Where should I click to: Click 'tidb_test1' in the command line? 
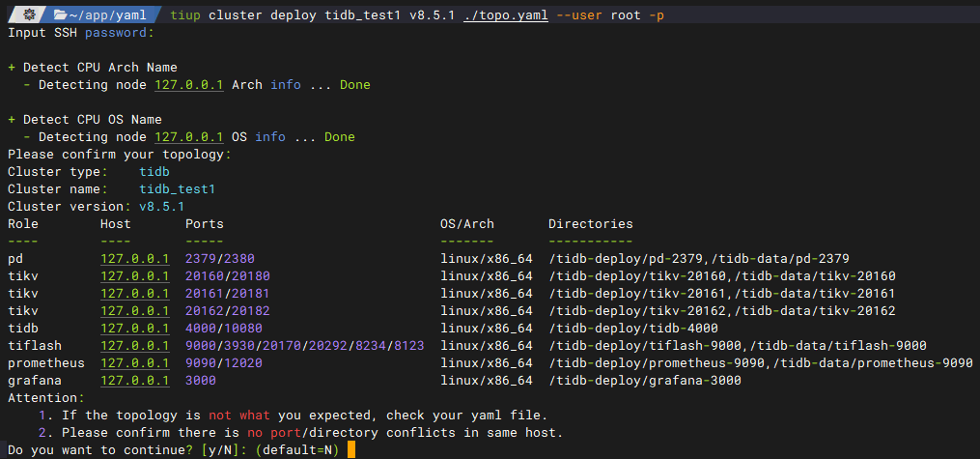point(363,15)
